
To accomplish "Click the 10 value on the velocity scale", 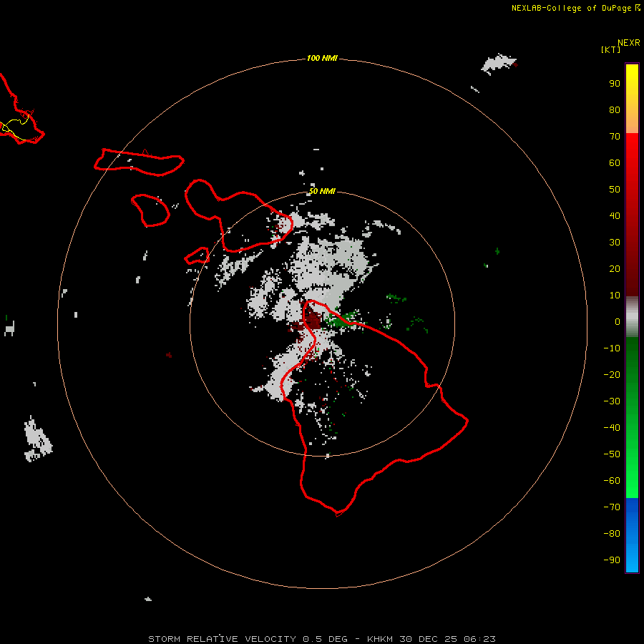I will [615, 296].
